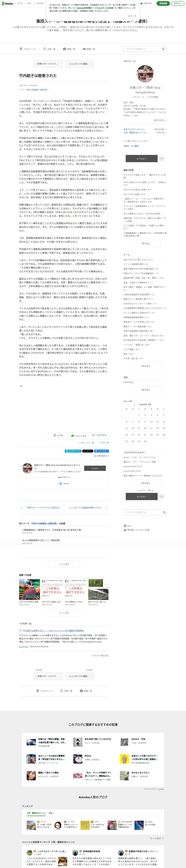Open the いいね！した人一覧 link
Image resolution: width=186 pixels, height=868 pixels.
(x=86, y=443)
